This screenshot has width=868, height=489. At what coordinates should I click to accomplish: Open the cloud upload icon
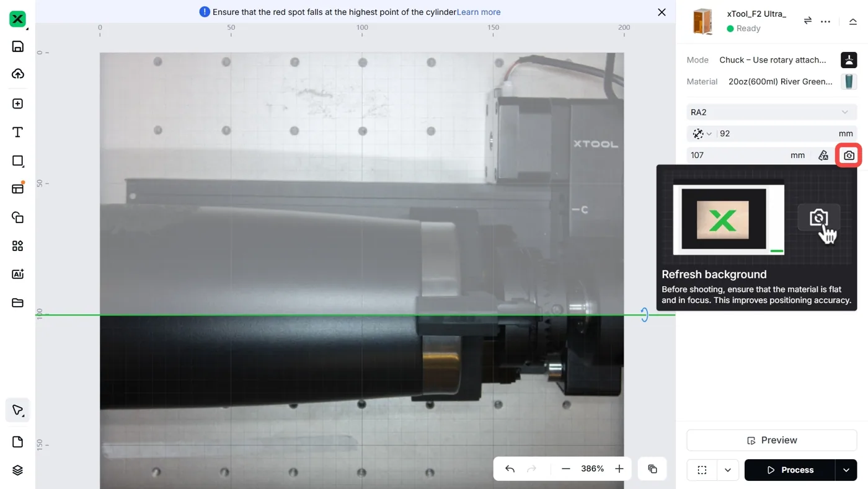[17, 74]
